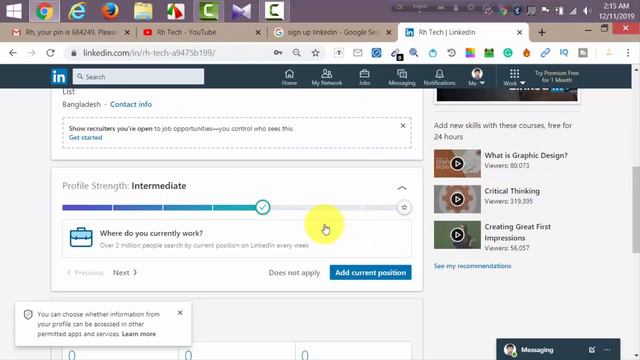
Task: Click the LinkedIn logo
Action: 59,76
